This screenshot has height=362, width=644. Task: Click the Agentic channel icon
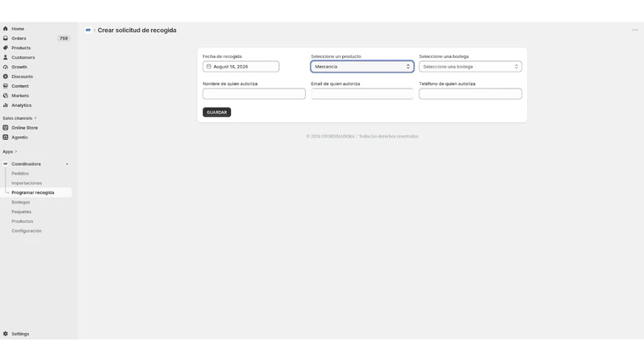(x=6, y=137)
